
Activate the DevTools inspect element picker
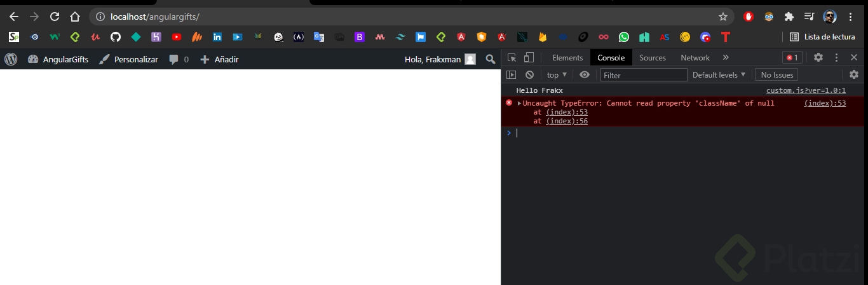512,58
